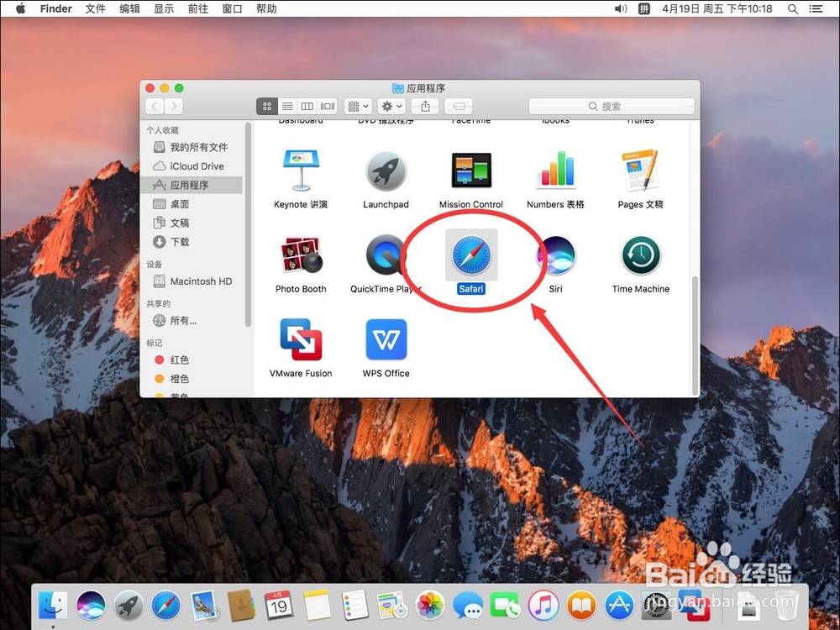Select the Safari compass icon in Finder
Screen dimensions: 840x630
(471, 255)
